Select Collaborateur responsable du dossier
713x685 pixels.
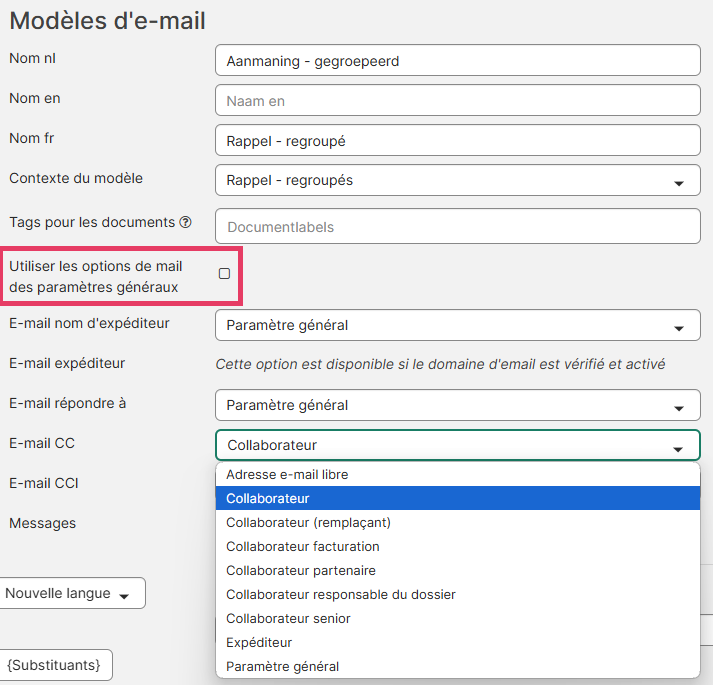pyautogui.click(x=457, y=594)
